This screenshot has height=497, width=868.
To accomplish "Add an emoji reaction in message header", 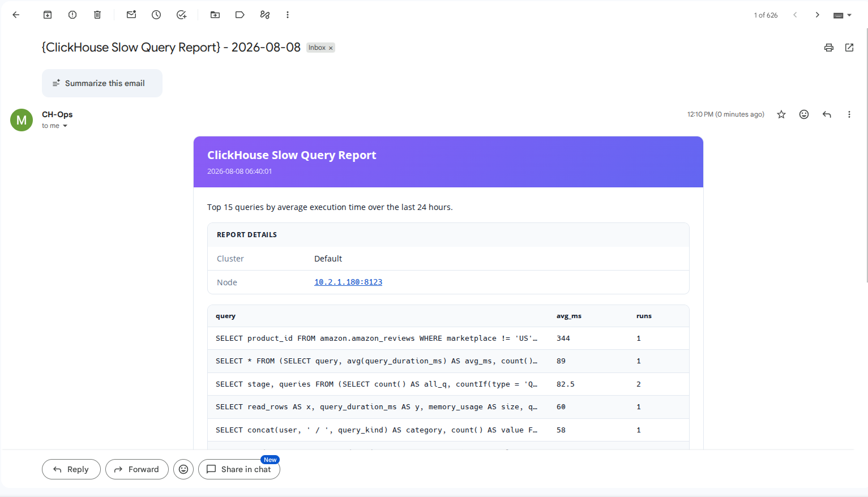I will click(x=804, y=114).
